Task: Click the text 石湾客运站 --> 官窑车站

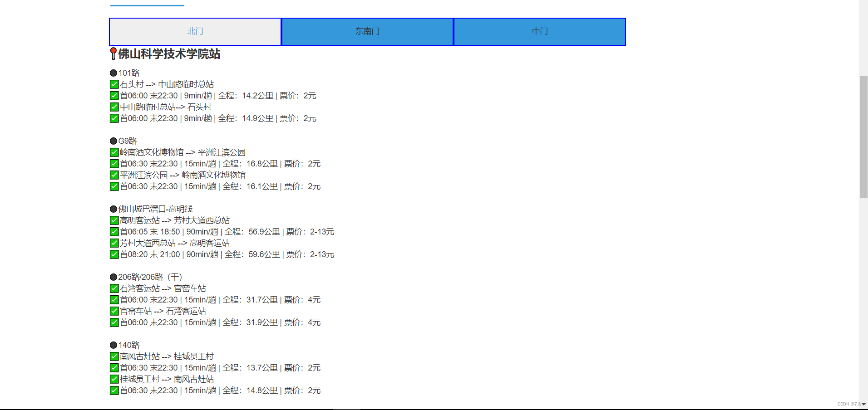Action: point(163,288)
